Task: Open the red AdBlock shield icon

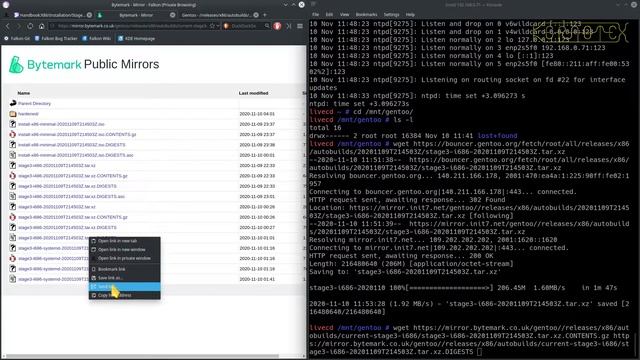Action: point(278,26)
